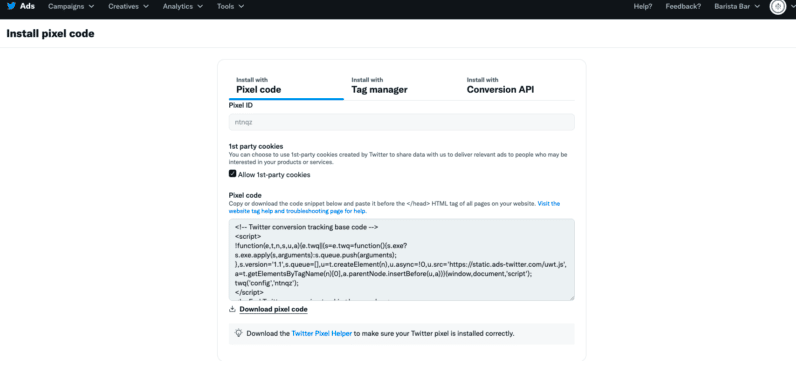Screen dimensions: 796x365
Task: Click the Help? link
Action: 643,7
